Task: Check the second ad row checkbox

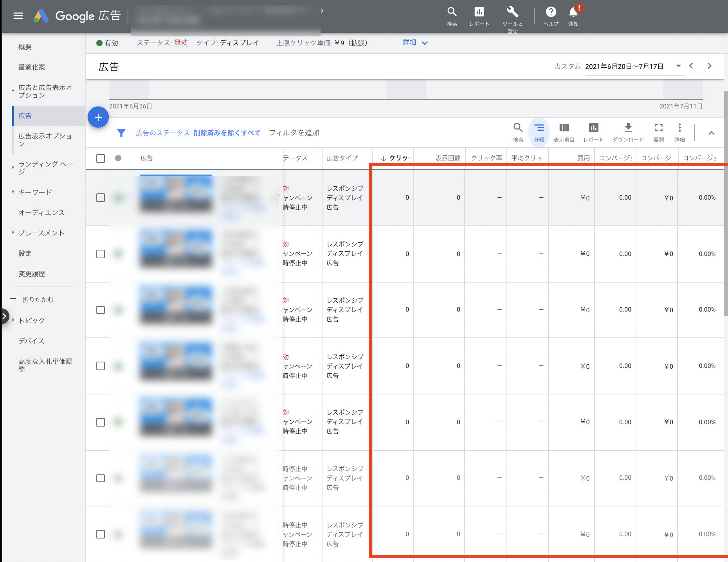Action: point(101,254)
